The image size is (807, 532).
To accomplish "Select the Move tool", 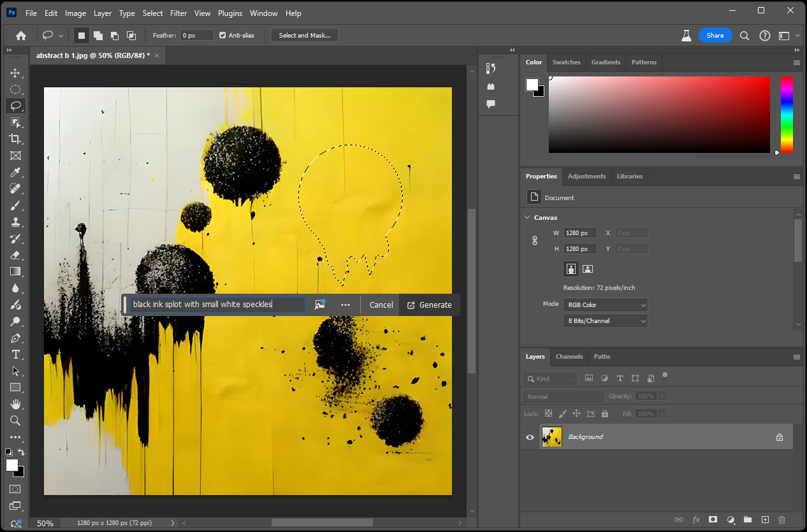I will (15, 73).
